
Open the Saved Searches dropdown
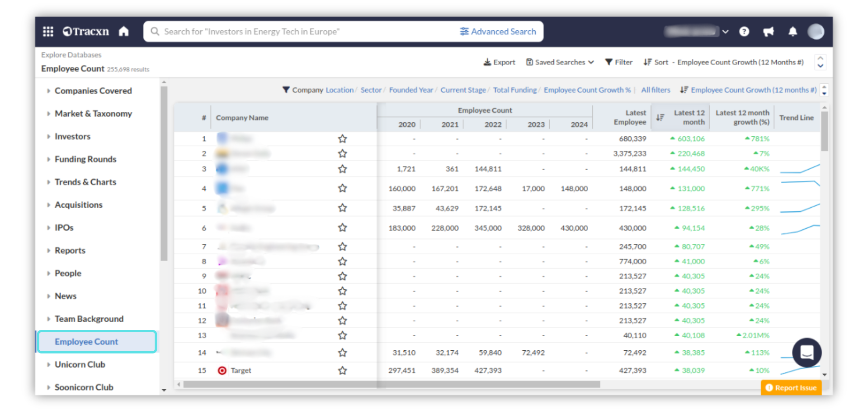click(x=560, y=62)
